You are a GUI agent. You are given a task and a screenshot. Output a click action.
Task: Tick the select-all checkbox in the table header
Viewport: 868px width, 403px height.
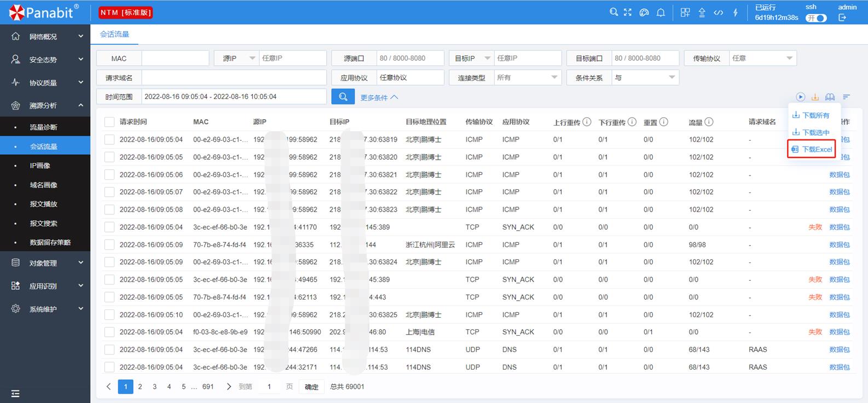click(x=109, y=122)
